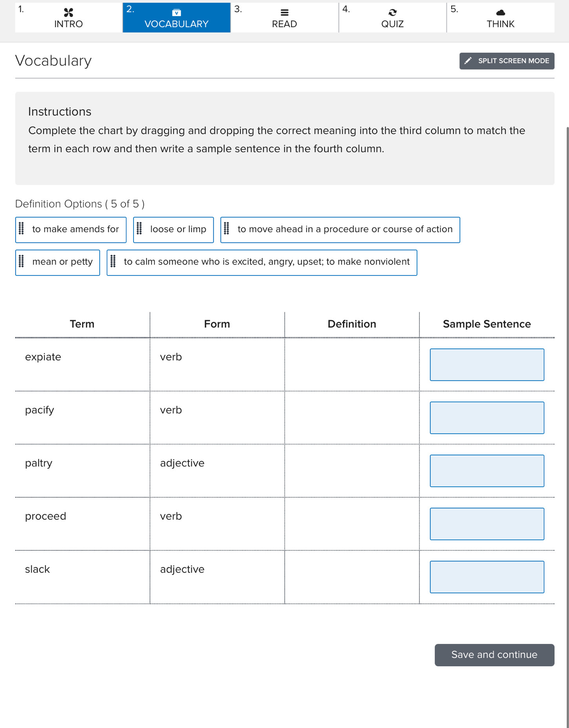Select the vocabulary box icon in step 2
Image resolution: width=569 pixels, height=728 pixels.
[176, 12]
